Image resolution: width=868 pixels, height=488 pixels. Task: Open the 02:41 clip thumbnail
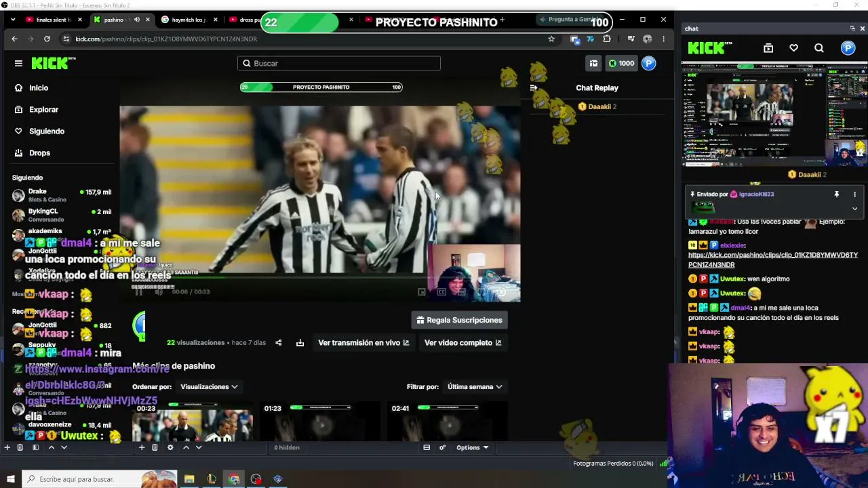(x=448, y=421)
